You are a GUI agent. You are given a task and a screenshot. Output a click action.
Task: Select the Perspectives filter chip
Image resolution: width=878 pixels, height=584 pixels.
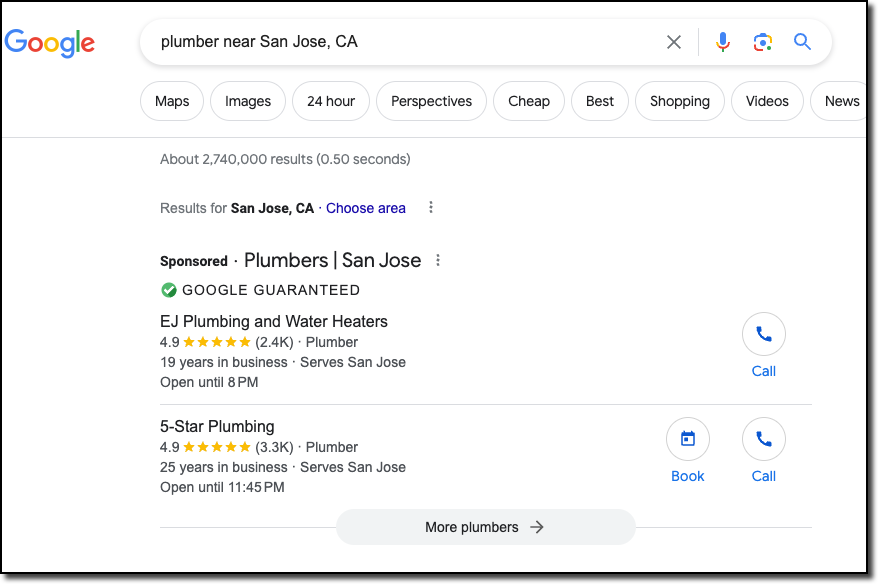(x=431, y=101)
